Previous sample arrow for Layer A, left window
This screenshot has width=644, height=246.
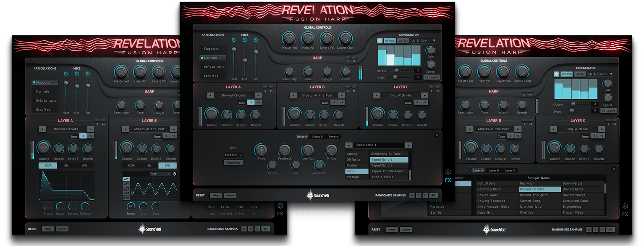[42, 129]
